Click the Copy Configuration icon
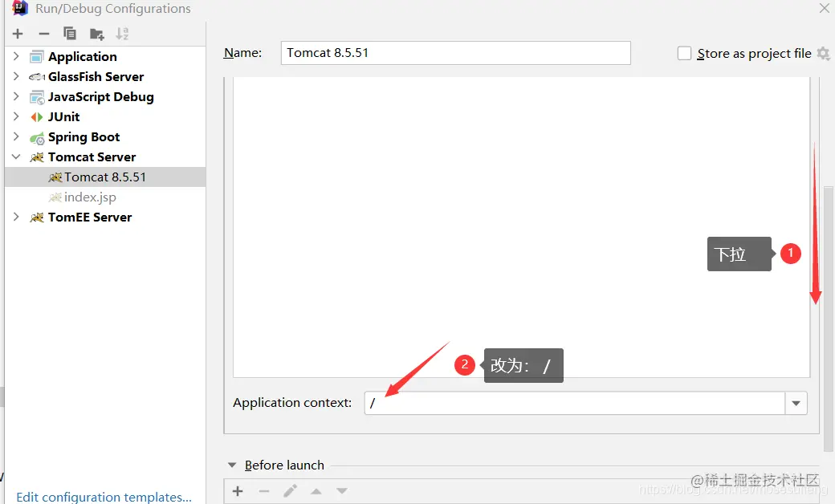 pos(69,34)
